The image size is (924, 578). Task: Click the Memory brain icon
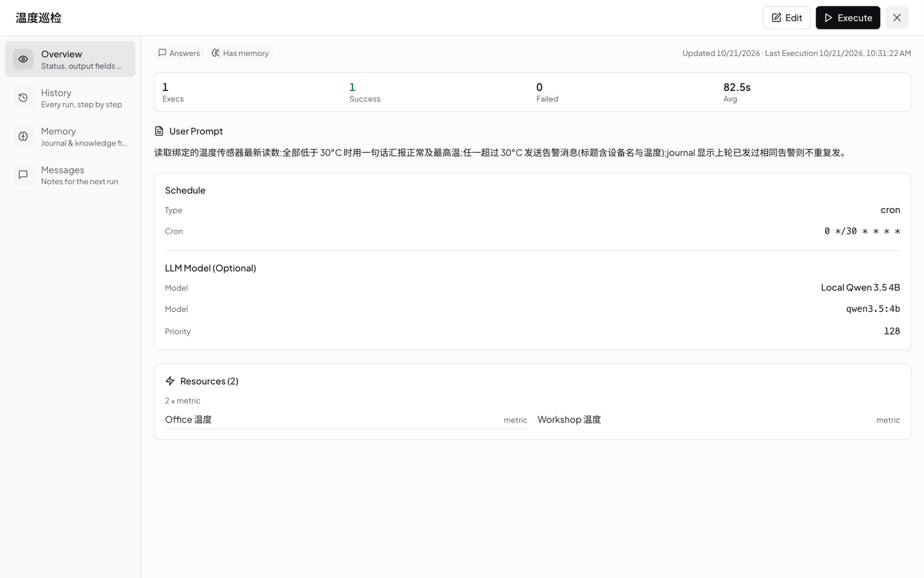pyautogui.click(x=23, y=136)
